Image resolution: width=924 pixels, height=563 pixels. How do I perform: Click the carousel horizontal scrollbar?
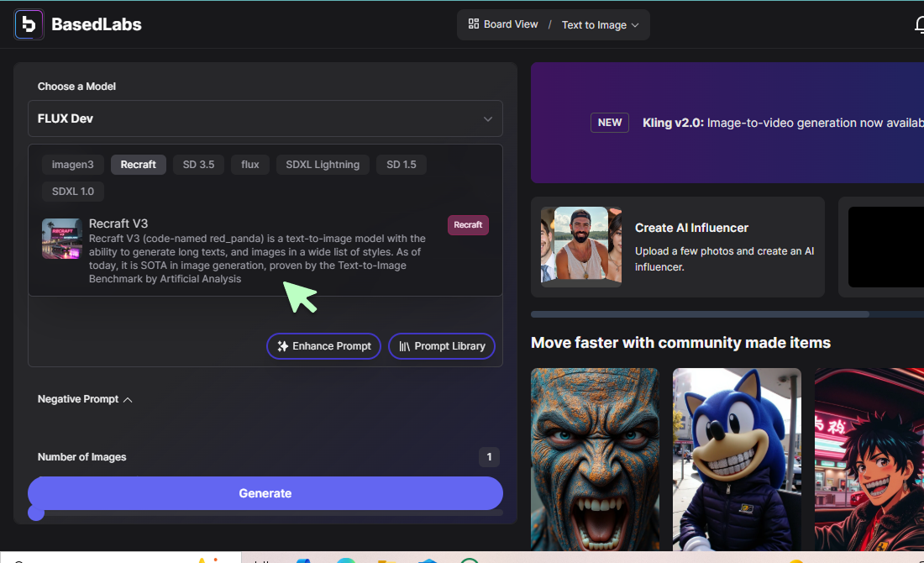coord(700,314)
